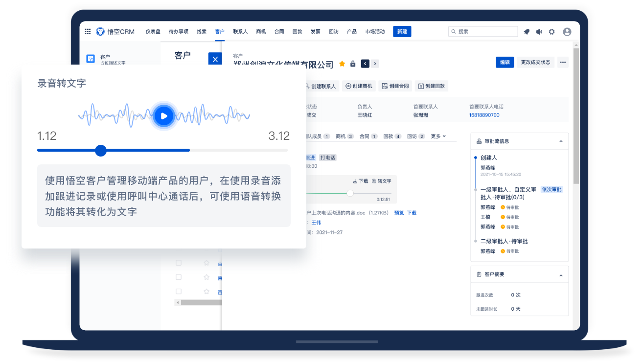Tick the second visible customer list checkbox
Viewport: 644px width, 362px height.
tap(179, 277)
